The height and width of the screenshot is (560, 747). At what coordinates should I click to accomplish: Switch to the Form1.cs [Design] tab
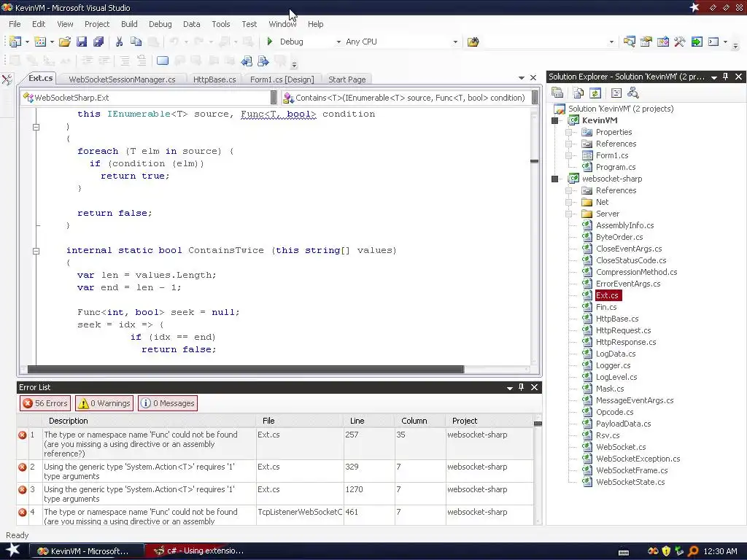point(282,79)
